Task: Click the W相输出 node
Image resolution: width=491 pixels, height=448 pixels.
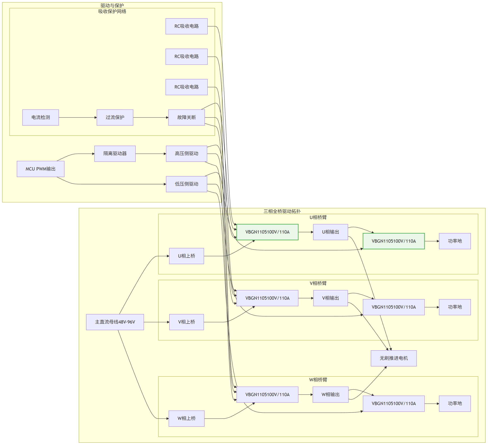Action: point(331,395)
